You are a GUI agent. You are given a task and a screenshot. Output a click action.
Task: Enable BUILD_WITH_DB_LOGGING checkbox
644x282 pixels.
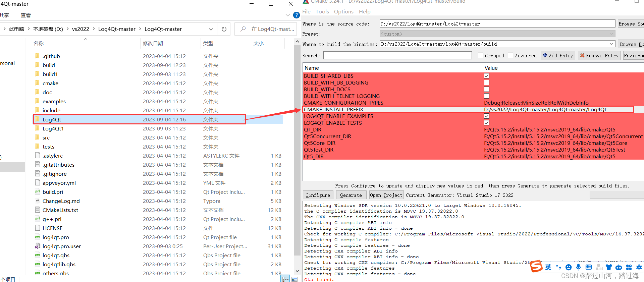pos(487,82)
